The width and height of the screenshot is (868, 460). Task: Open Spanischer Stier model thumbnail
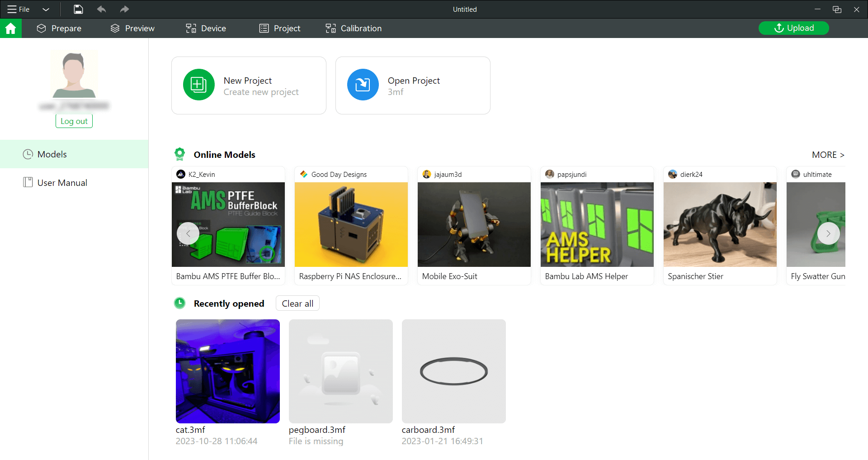720,224
